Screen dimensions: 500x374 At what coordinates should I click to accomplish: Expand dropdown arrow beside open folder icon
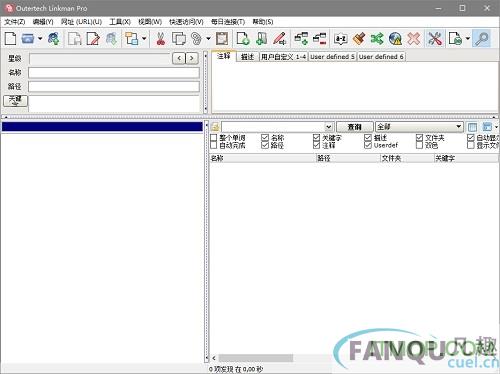click(40, 38)
